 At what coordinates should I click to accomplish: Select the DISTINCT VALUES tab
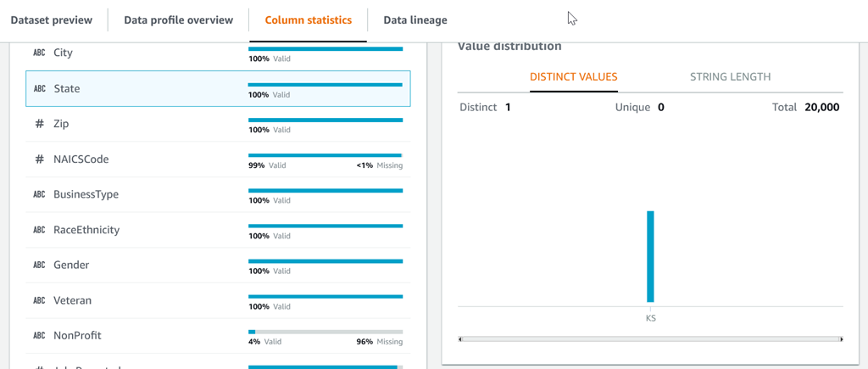click(x=573, y=76)
